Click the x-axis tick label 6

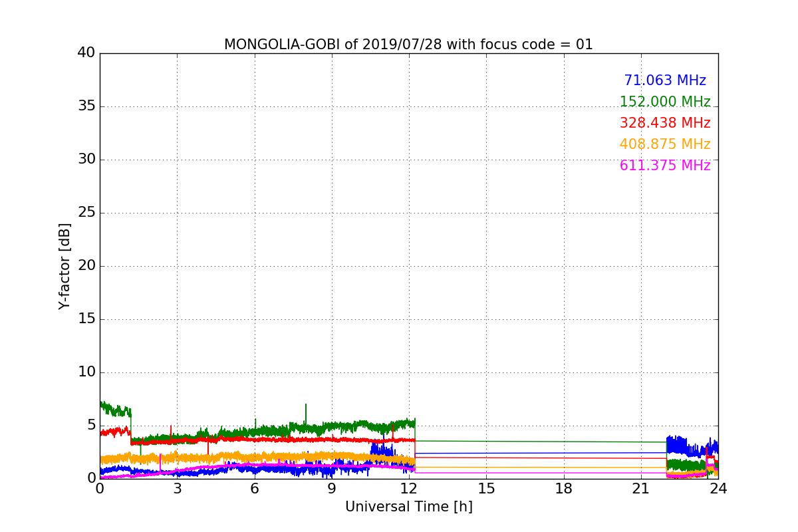[x=254, y=488]
